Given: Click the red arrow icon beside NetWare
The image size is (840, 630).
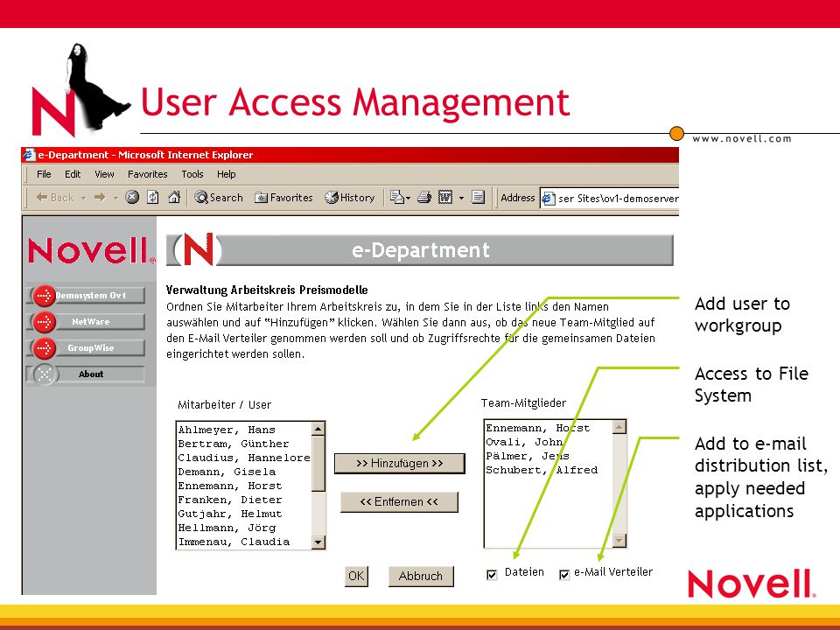Looking at the screenshot, I should [x=45, y=321].
